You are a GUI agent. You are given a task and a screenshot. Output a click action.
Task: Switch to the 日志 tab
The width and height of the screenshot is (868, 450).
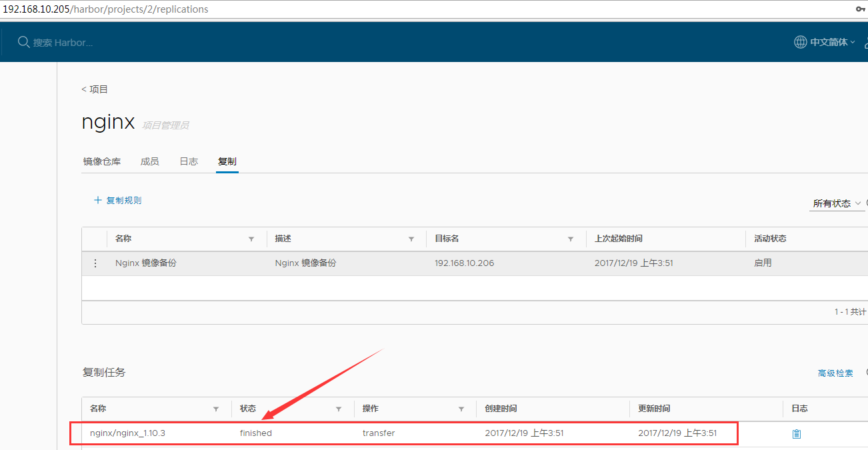[x=189, y=161]
